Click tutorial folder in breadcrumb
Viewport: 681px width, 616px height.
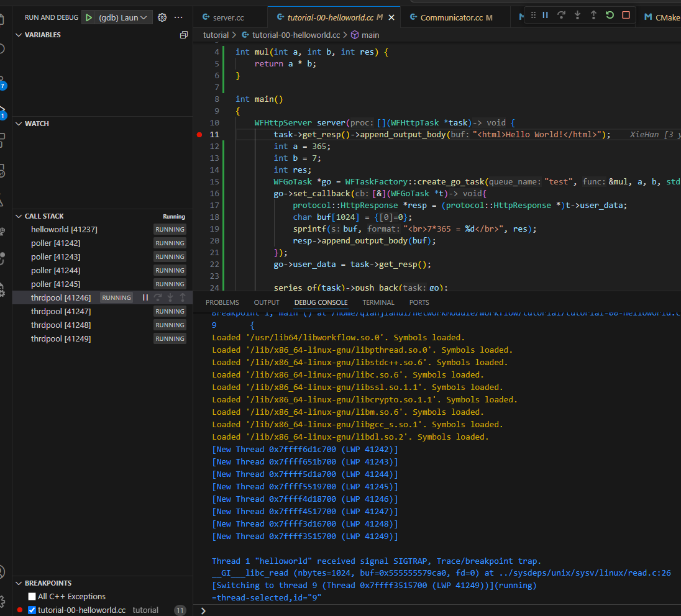pos(216,35)
